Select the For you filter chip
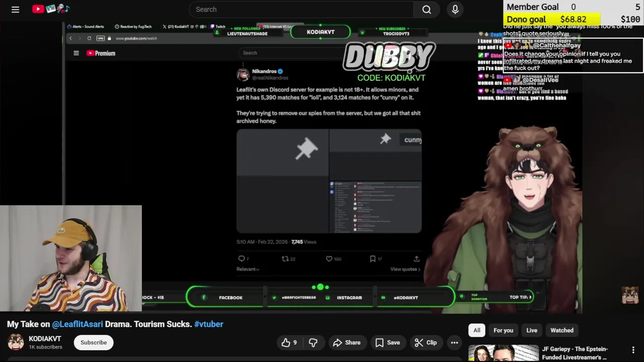Viewport: 644px width, 362px height. [503, 330]
